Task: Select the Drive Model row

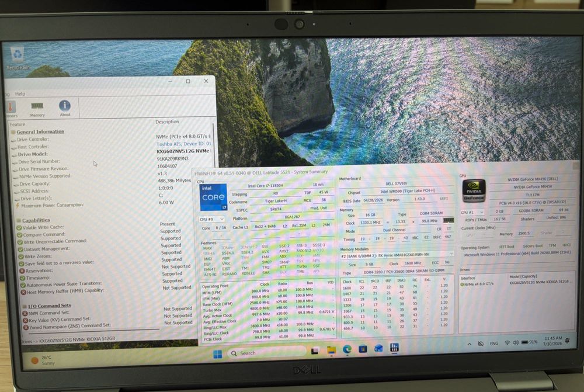Action: coord(112,154)
